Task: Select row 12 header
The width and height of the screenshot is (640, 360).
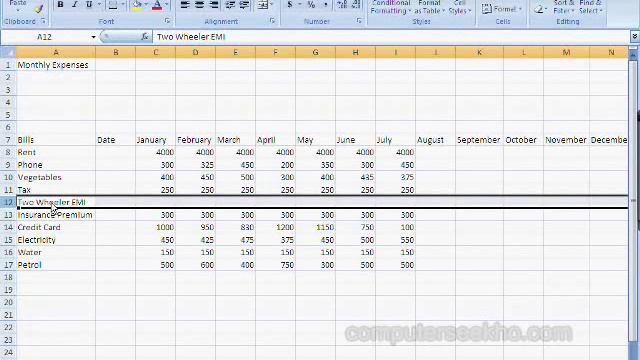Action: (8, 202)
